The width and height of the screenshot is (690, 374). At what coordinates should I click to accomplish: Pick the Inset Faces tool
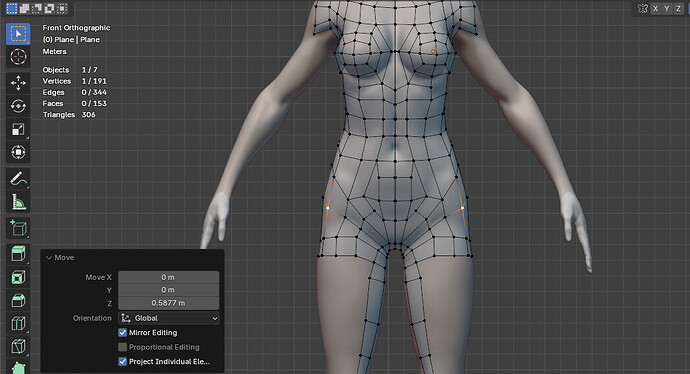[18, 277]
